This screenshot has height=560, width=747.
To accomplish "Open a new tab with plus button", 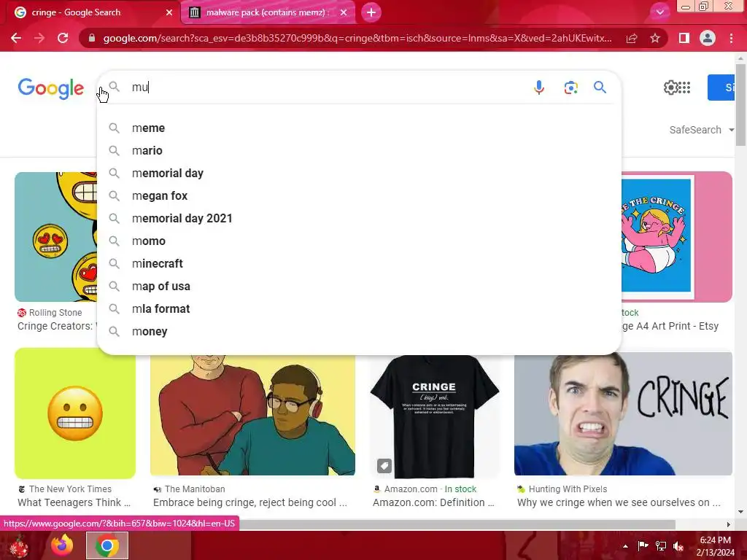I will click(371, 12).
